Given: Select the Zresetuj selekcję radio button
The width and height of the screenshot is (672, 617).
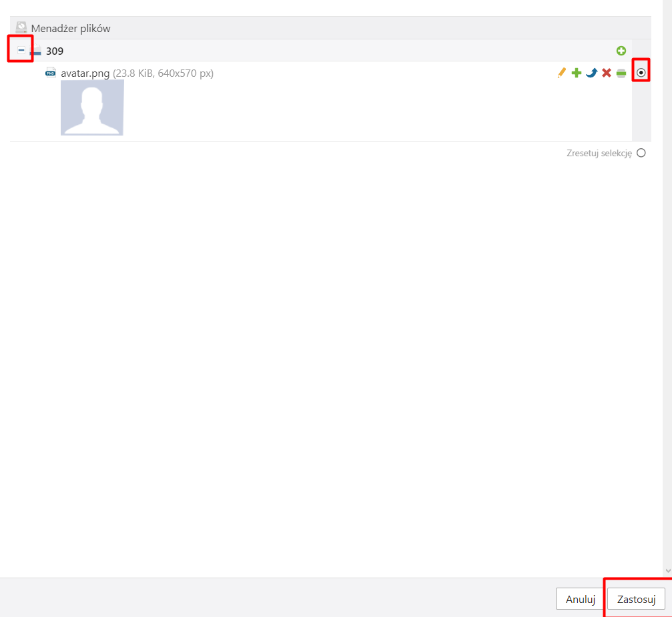Looking at the screenshot, I should point(641,153).
